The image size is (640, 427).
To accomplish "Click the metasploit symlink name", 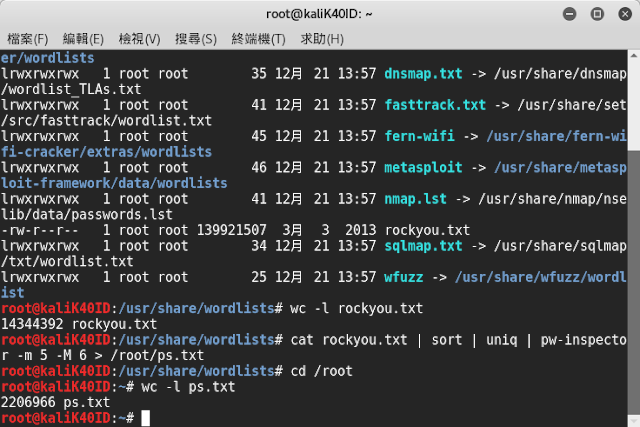I will coord(423,168).
